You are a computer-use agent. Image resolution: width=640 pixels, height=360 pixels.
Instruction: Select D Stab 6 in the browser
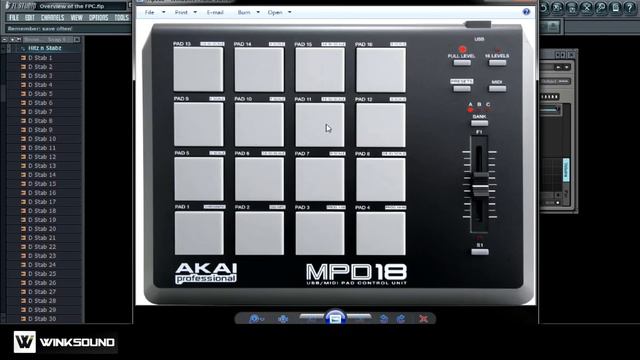[40, 102]
